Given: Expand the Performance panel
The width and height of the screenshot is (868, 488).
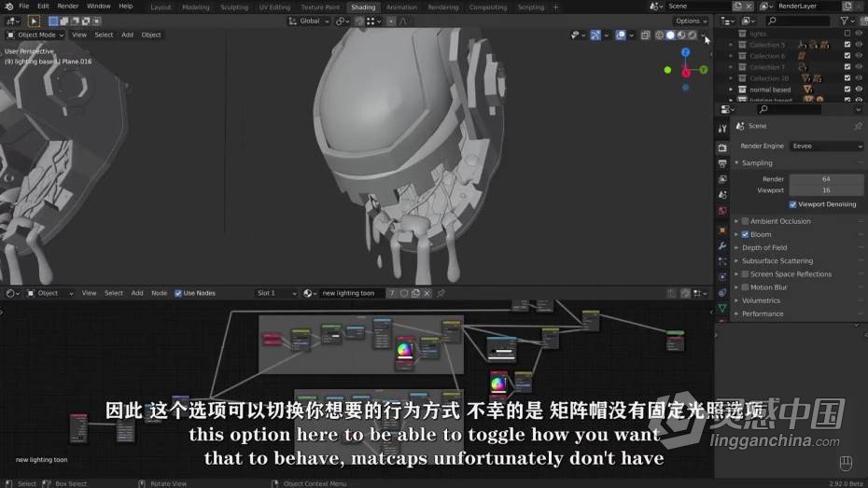Looking at the screenshot, I should 763,314.
